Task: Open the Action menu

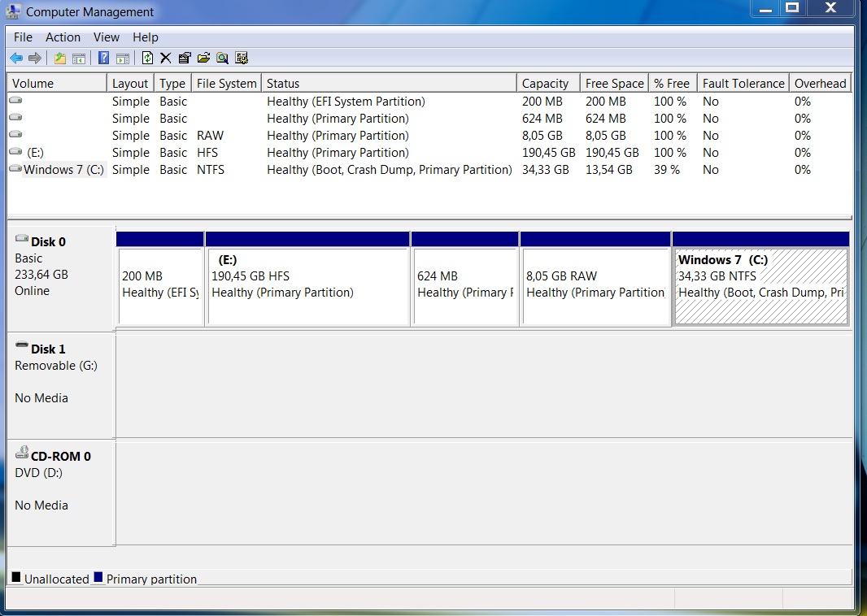Action: coord(63,37)
